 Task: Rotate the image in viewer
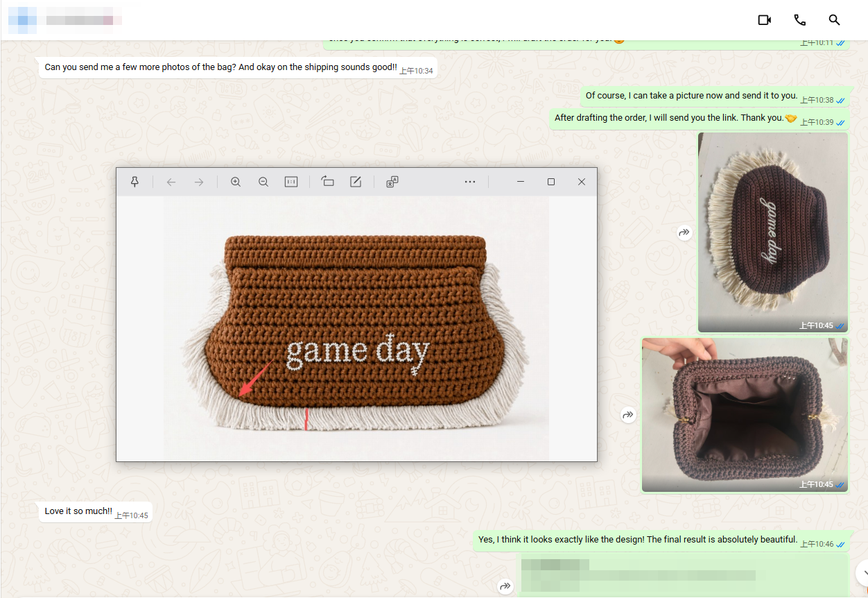(x=328, y=182)
